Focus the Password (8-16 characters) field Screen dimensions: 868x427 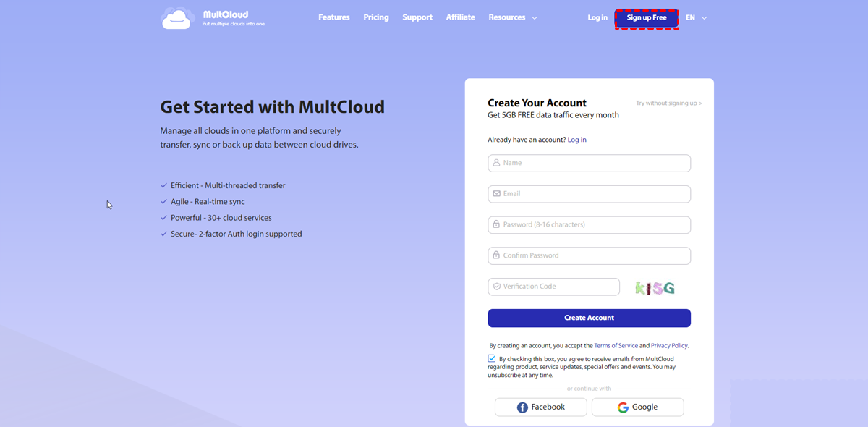click(x=590, y=225)
